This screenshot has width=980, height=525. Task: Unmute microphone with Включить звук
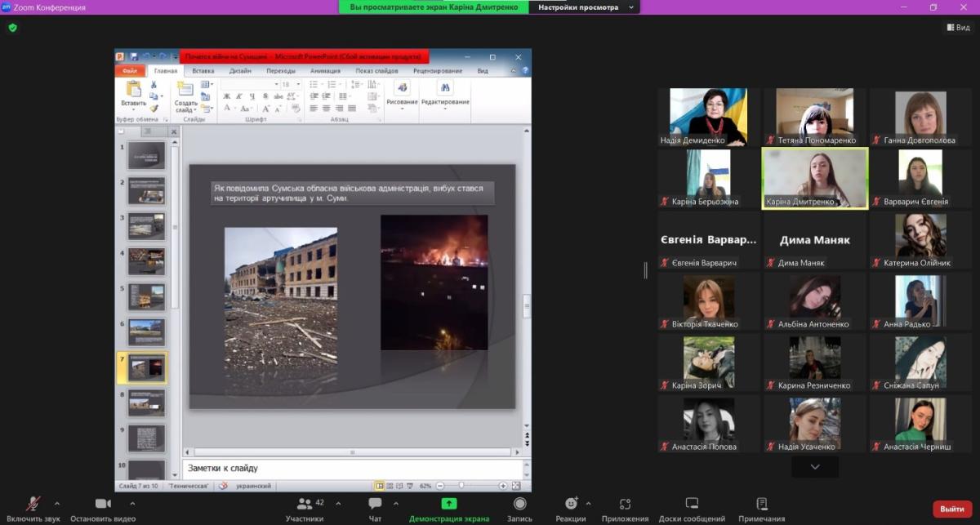pos(33,505)
